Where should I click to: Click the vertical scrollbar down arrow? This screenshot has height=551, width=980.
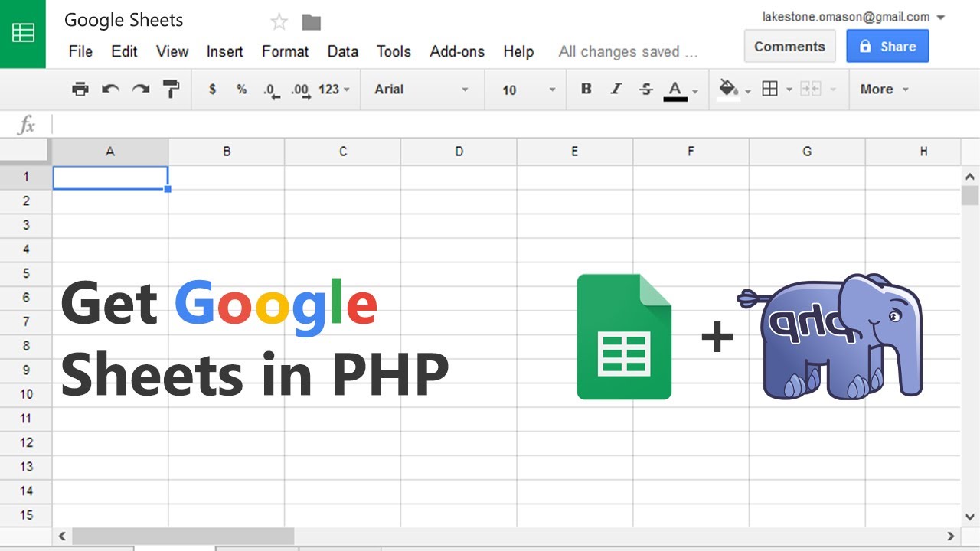[x=970, y=517]
